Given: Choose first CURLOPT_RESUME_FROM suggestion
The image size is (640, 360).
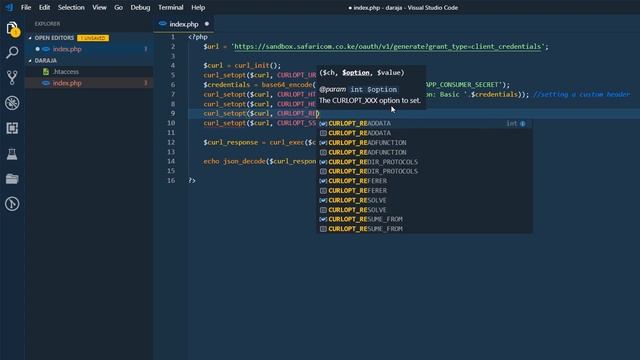Looking at the screenshot, I should (x=424, y=219).
